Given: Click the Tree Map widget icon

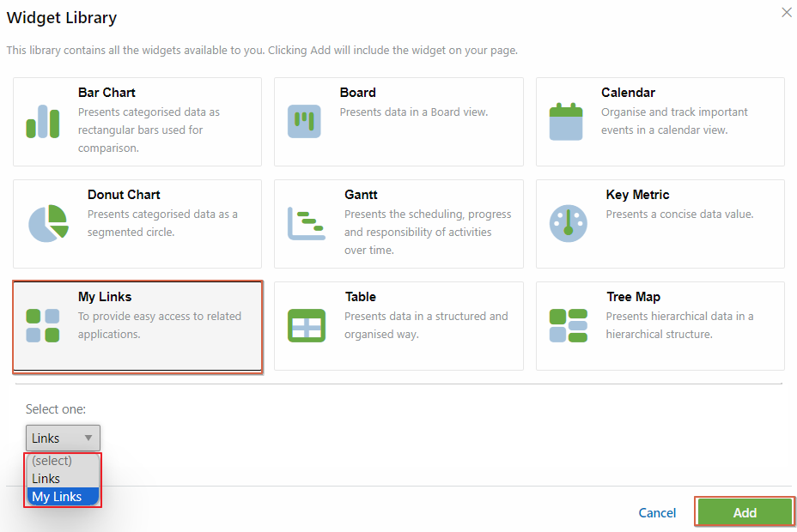Looking at the screenshot, I should [x=569, y=325].
